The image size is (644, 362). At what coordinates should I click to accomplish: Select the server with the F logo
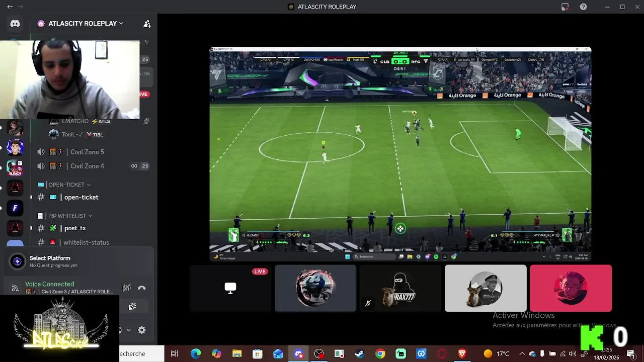[15, 208]
